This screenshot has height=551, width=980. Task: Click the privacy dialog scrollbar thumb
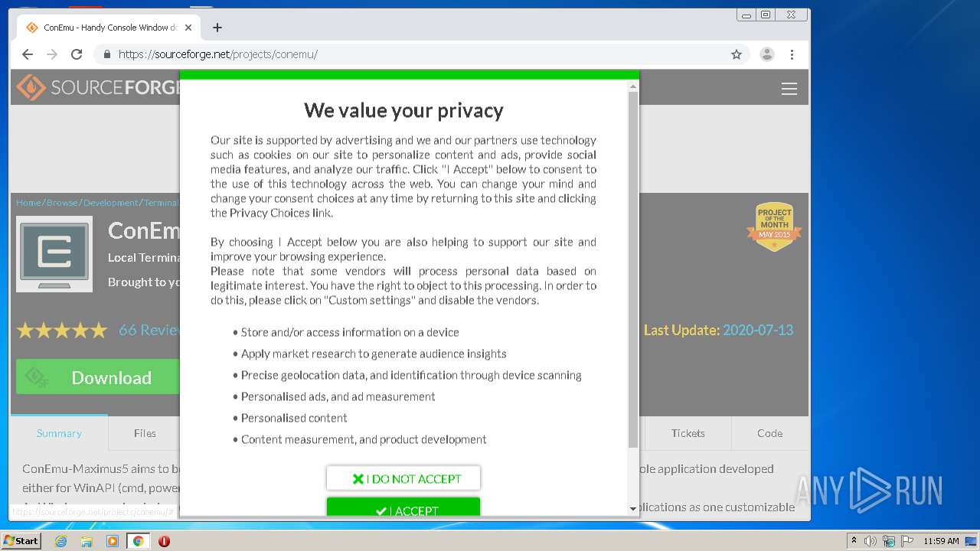pyautogui.click(x=632, y=269)
